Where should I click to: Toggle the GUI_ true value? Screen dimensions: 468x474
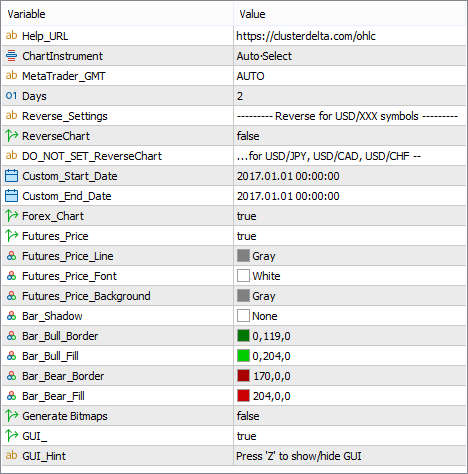point(350,436)
